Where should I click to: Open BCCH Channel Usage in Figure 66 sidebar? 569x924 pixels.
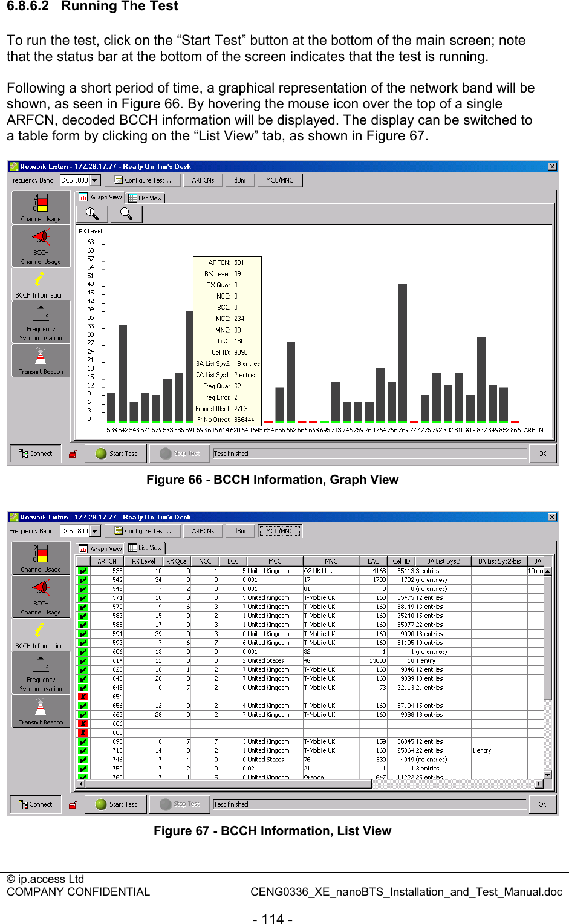(x=41, y=246)
